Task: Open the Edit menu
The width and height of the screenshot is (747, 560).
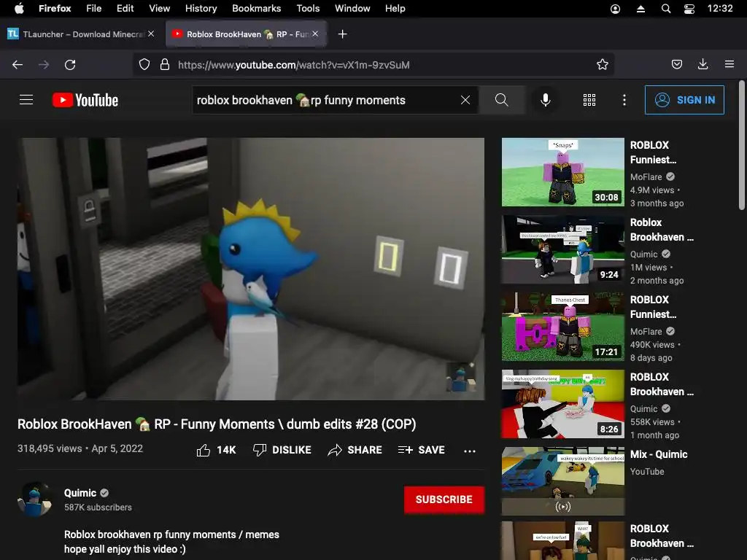Action: coord(125,8)
